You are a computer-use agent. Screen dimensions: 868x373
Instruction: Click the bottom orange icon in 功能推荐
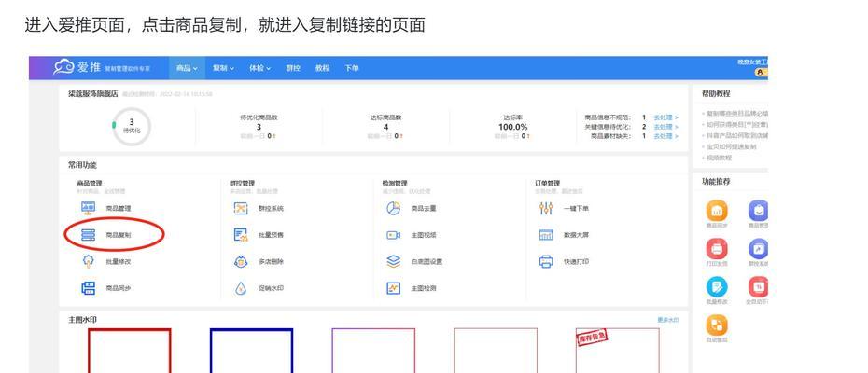point(717,325)
